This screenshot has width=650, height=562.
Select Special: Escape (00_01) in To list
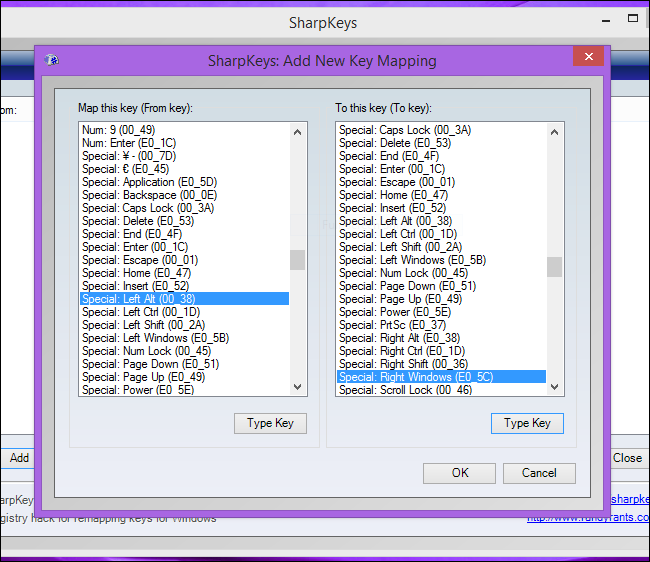point(441,182)
